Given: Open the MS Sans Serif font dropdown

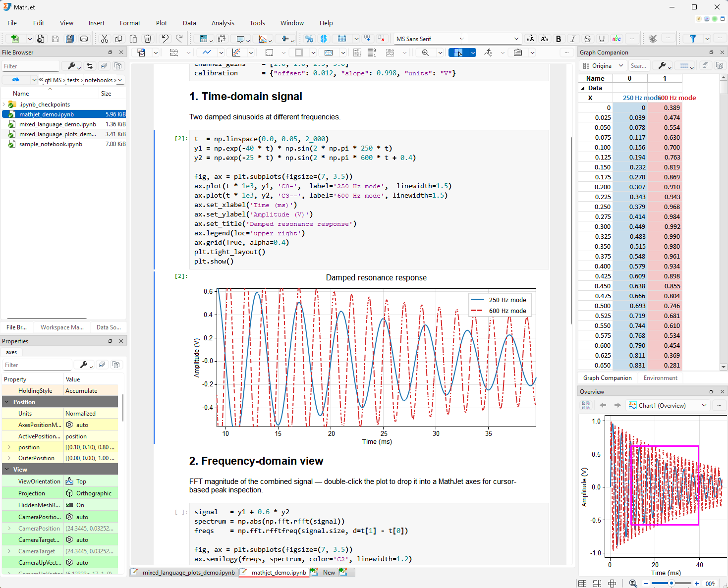Looking at the screenshot, I should tap(461, 39).
